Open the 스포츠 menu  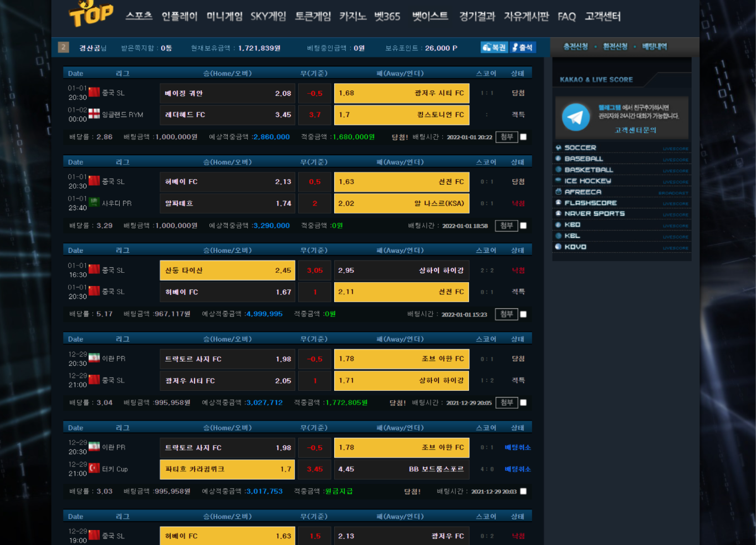139,16
